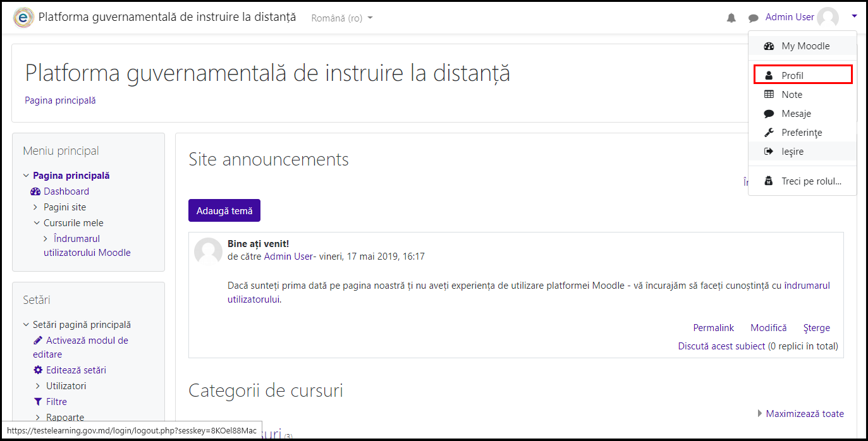Click the My Moodle dashboard icon
The width and height of the screenshot is (868, 441).
(x=769, y=46)
